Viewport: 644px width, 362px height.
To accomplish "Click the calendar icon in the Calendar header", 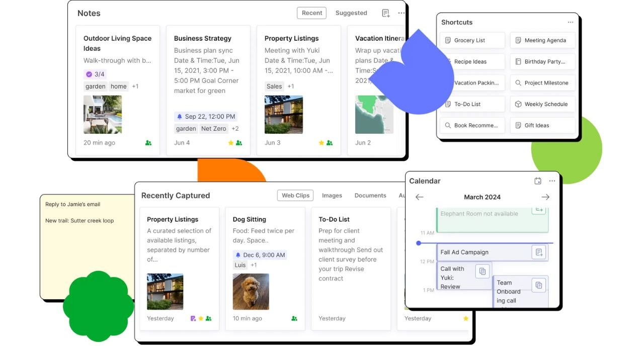I will (538, 180).
